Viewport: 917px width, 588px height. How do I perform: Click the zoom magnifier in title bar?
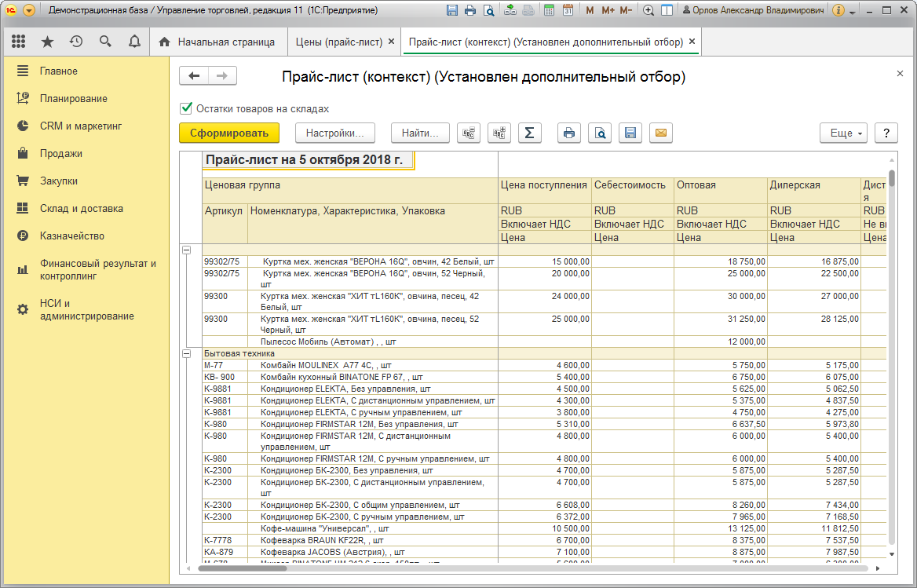[648, 10]
